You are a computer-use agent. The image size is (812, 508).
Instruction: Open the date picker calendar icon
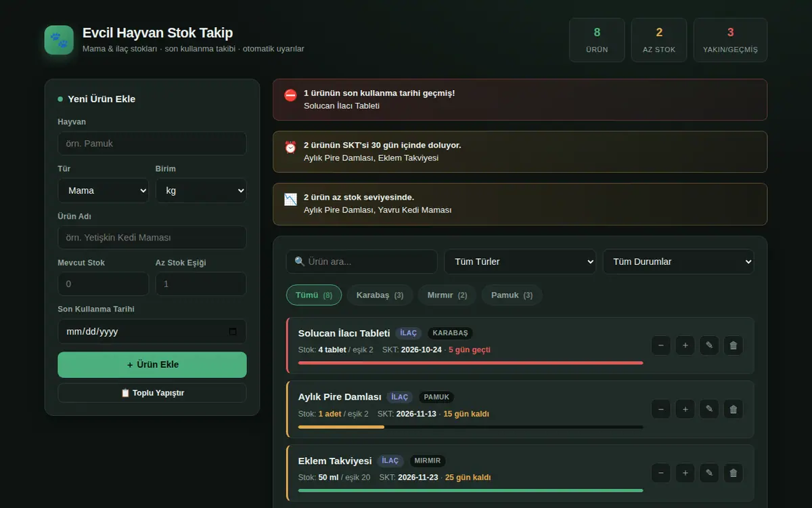pos(233,332)
